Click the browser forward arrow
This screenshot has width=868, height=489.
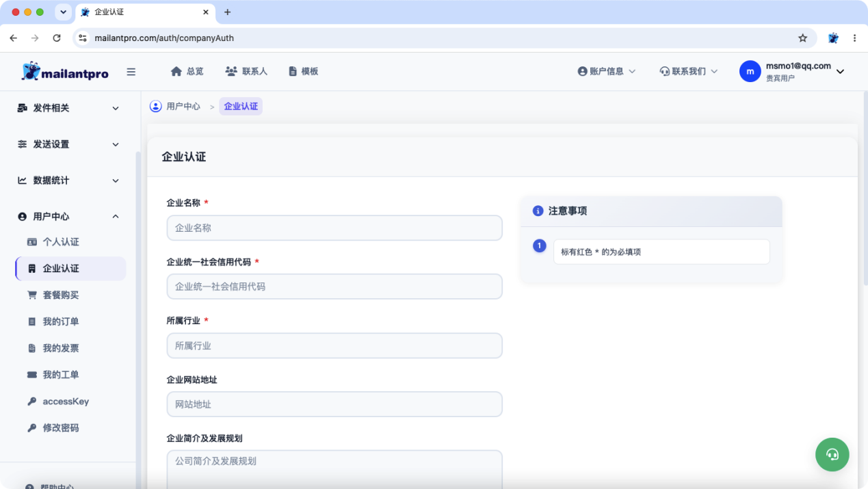[x=35, y=38]
